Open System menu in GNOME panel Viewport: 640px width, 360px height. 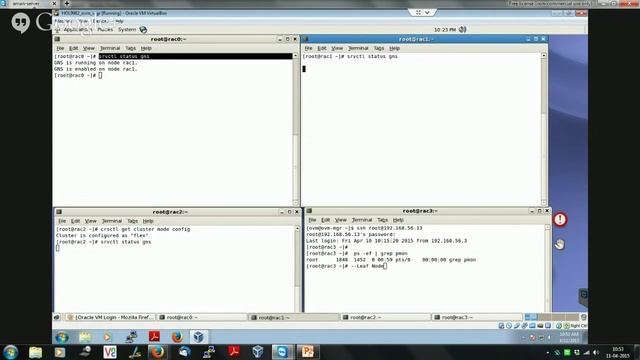click(x=127, y=29)
